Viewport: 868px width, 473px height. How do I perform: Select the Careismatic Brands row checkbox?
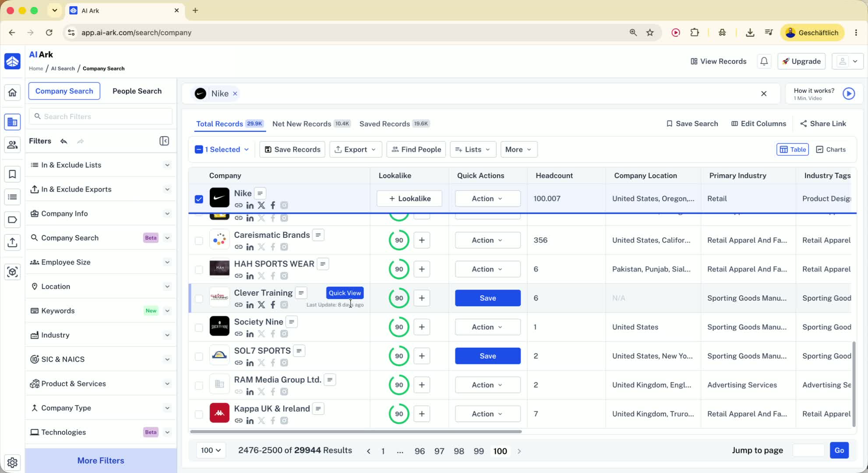pyautogui.click(x=199, y=241)
